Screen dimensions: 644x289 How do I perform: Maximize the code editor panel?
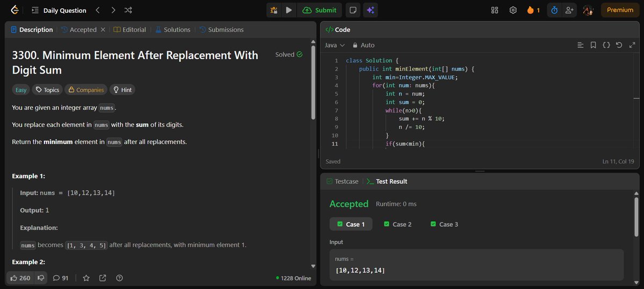click(632, 45)
